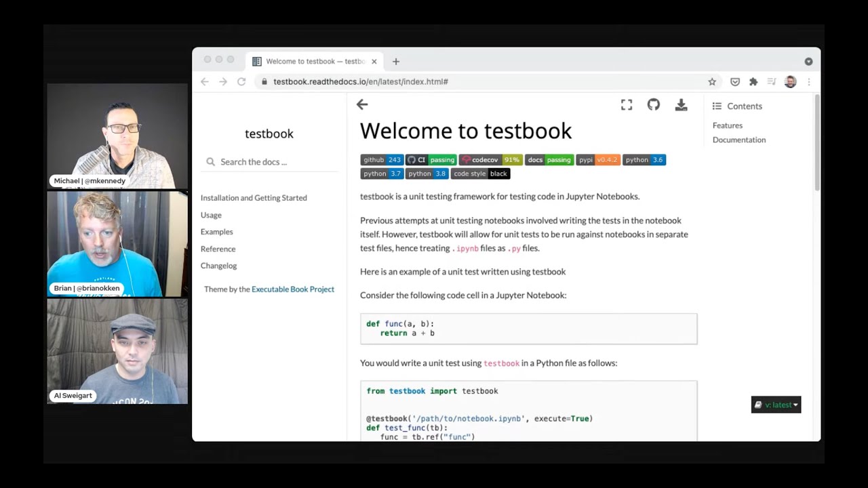The width and height of the screenshot is (868, 488).
Task: Open the Pocket extension icon
Action: pyautogui.click(x=735, y=81)
